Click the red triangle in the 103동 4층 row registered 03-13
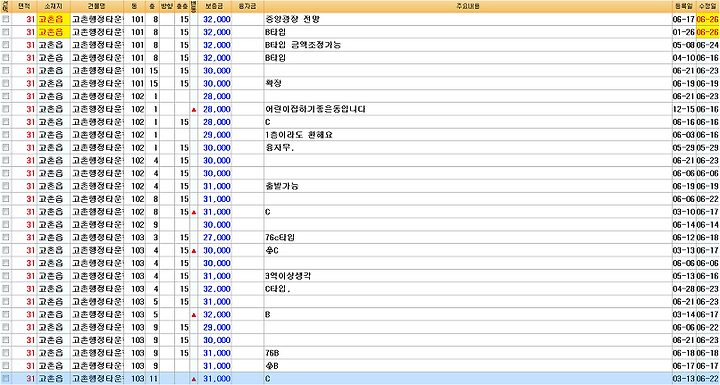The height and width of the screenshot is (385, 720). click(194, 251)
